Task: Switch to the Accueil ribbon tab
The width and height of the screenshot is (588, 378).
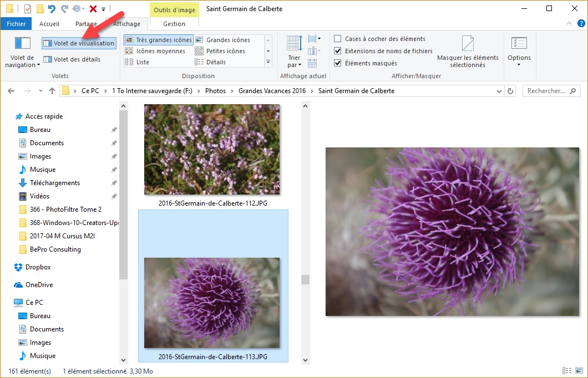Action: (49, 24)
